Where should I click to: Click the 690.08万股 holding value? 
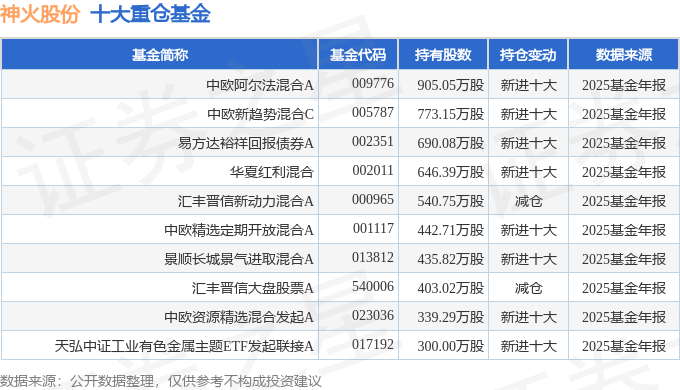pyautogui.click(x=451, y=143)
